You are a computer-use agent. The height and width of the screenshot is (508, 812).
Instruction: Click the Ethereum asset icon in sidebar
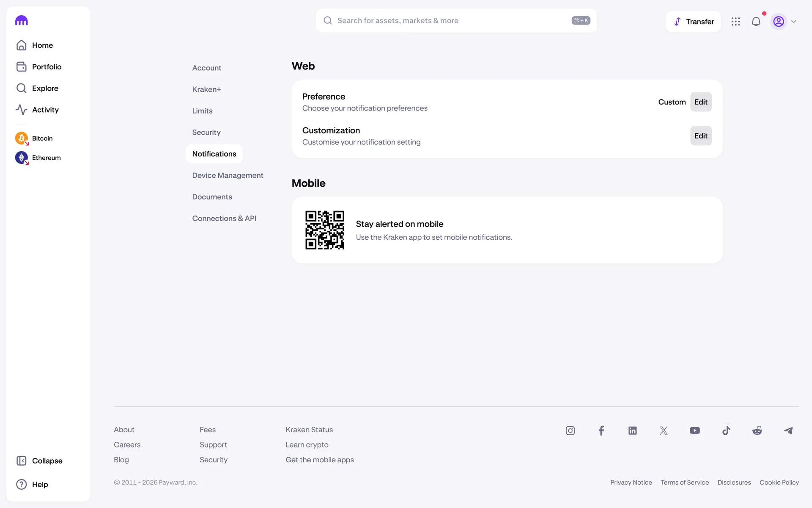click(x=21, y=157)
